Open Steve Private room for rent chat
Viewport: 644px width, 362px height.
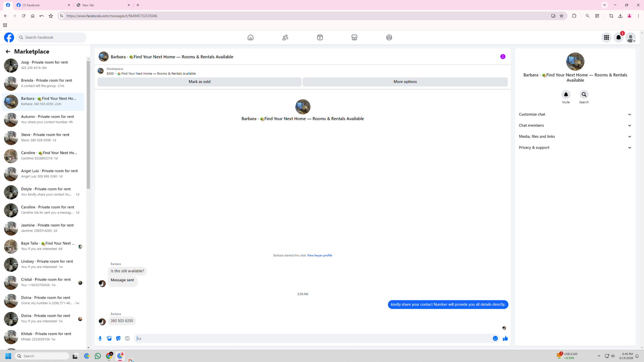coord(43,137)
